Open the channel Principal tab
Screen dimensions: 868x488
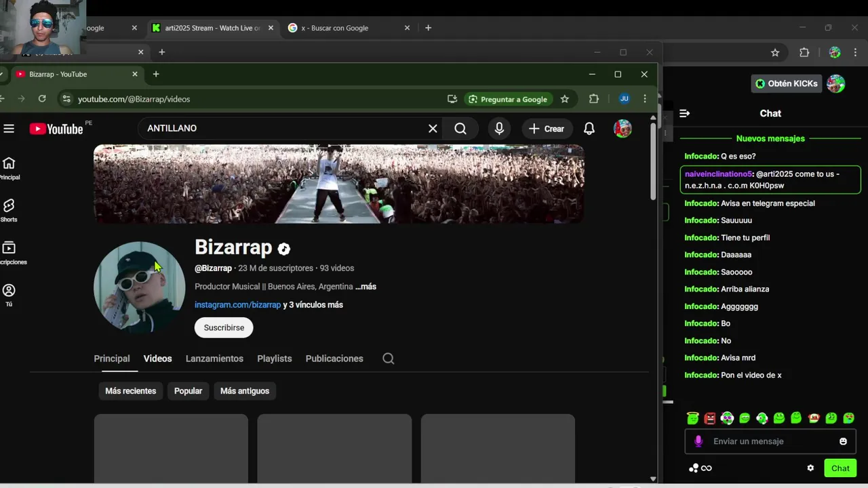point(112,359)
